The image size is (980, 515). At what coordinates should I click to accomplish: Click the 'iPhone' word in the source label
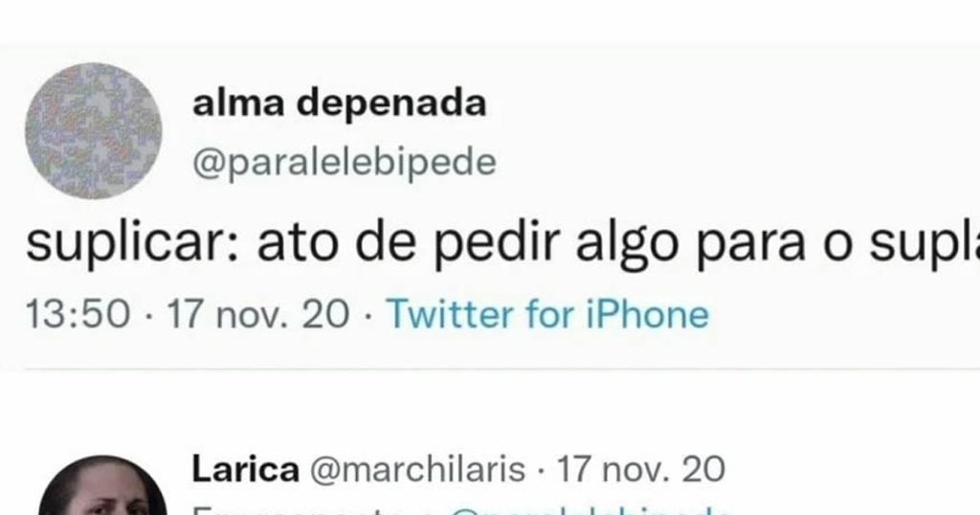(648, 314)
